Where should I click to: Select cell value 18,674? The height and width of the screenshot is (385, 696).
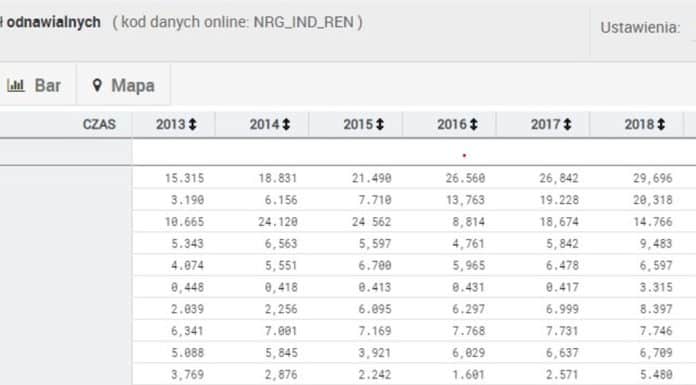(x=559, y=222)
